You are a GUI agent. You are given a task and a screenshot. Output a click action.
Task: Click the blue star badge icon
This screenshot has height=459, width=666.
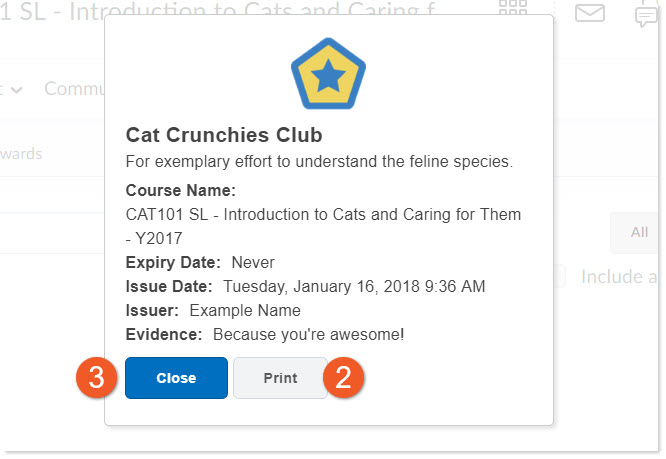pyautogui.click(x=329, y=81)
